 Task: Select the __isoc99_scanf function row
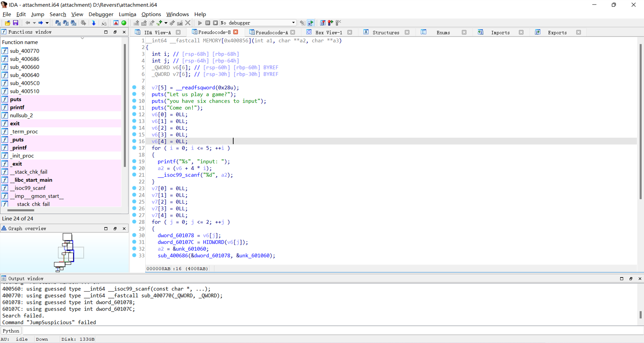[x=61, y=188]
